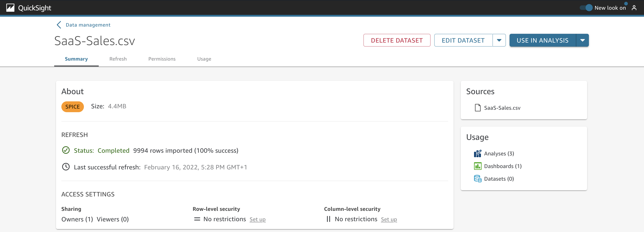
Task: Expand the Use in Analysis dropdown arrow
Action: pos(582,40)
